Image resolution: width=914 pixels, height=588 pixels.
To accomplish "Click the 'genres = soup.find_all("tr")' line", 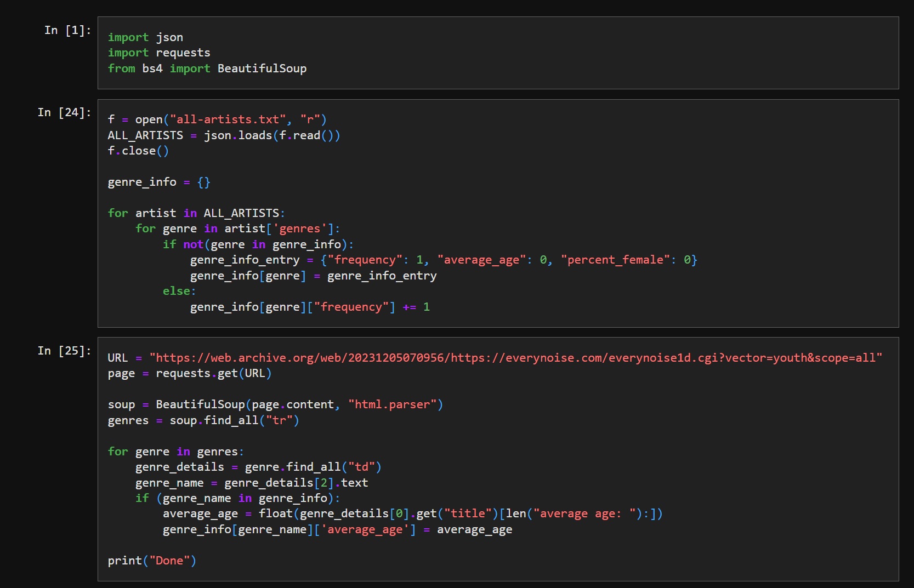I will coord(203,420).
